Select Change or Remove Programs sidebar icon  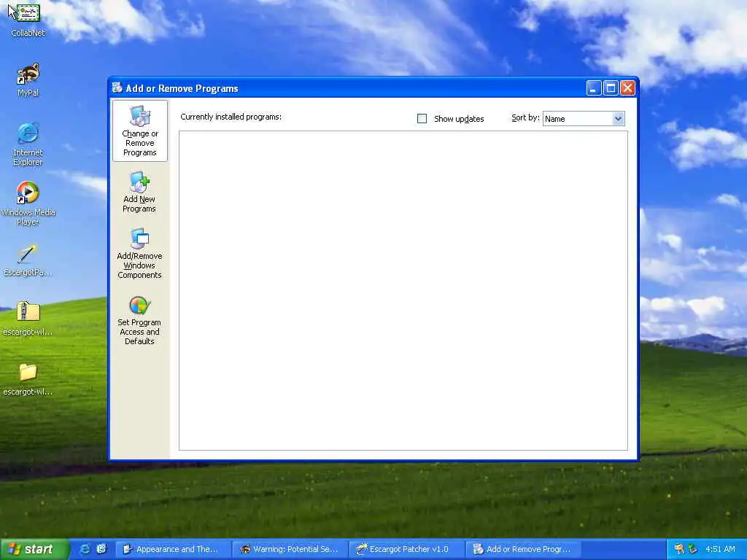(x=139, y=131)
